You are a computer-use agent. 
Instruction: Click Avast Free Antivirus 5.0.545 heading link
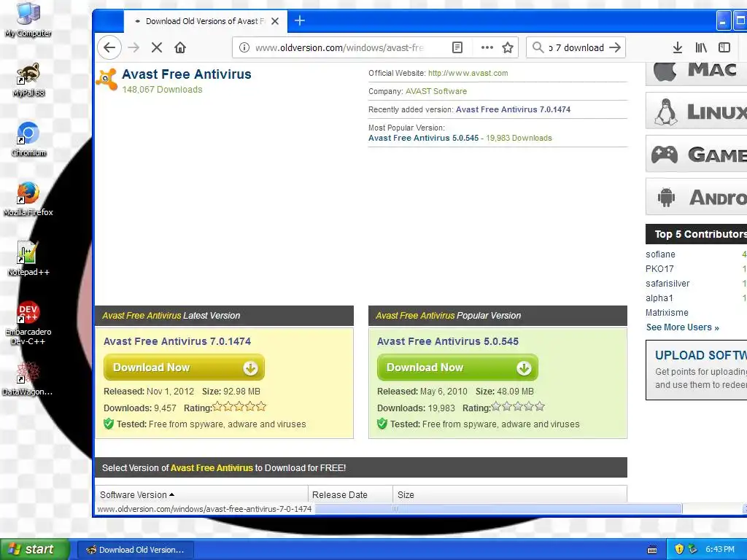click(448, 341)
